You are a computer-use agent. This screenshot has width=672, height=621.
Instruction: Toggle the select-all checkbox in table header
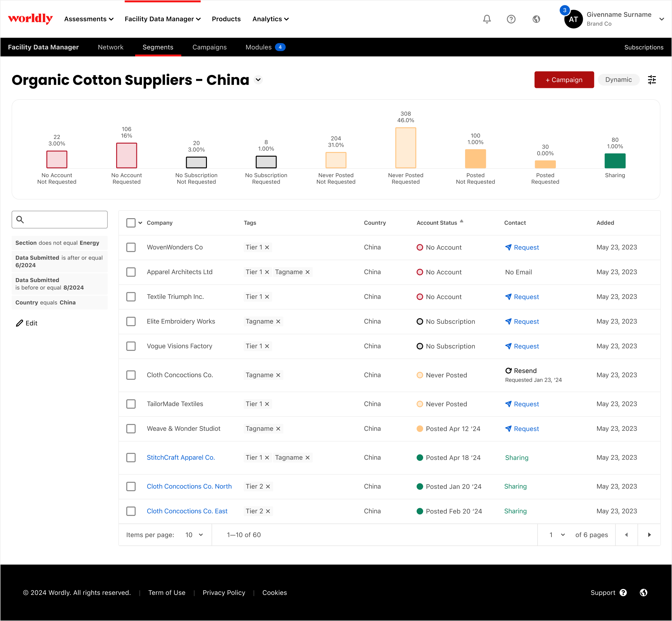[130, 223]
